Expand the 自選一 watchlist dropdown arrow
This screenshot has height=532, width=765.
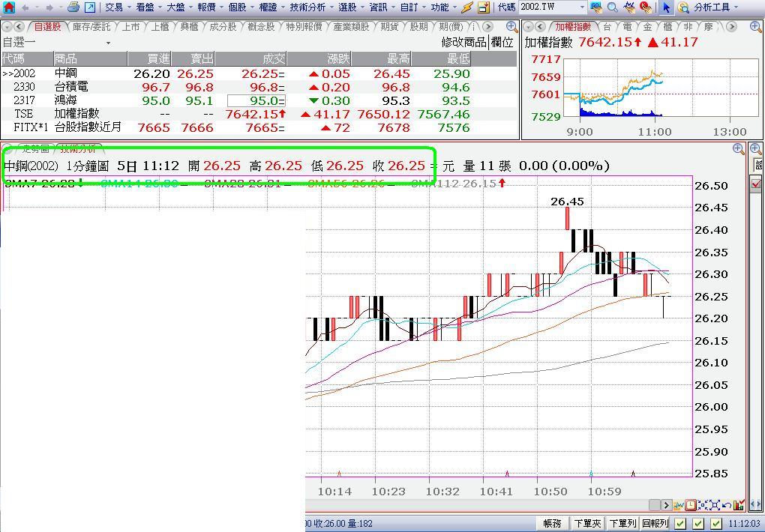point(108,43)
